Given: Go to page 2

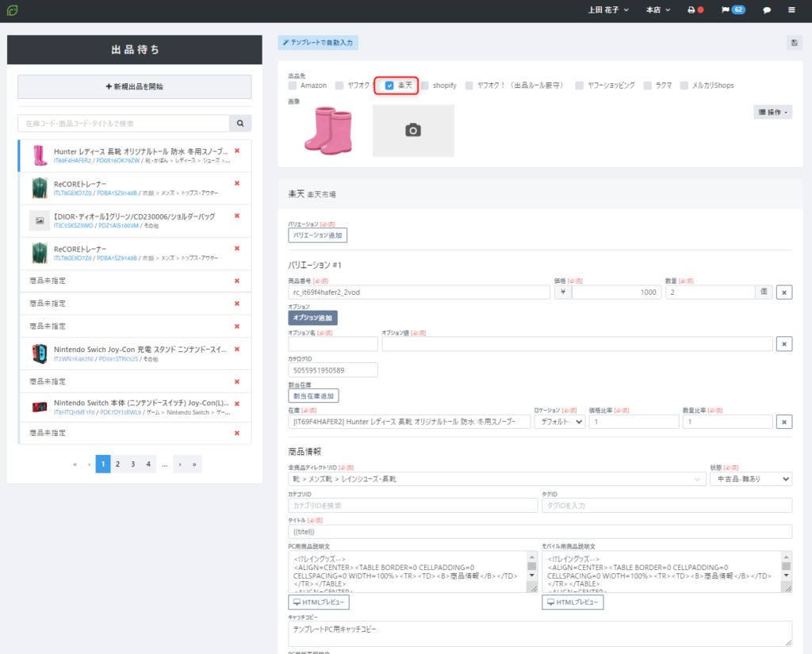Looking at the screenshot, I should pos(118,465).
